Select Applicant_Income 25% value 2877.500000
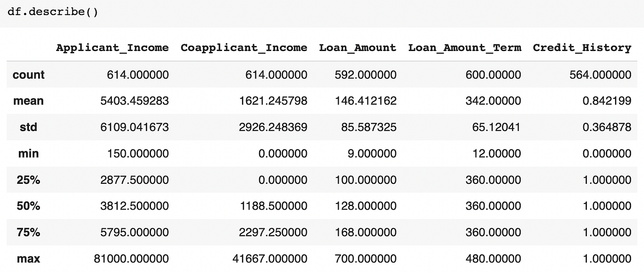 click(x=134, y=180)
